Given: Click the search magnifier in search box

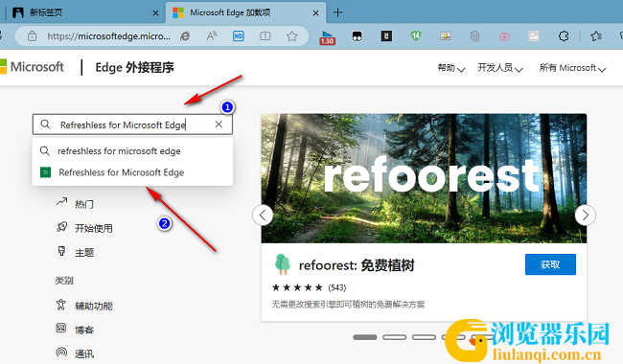Looking at the screenshot, I should 45,125.
